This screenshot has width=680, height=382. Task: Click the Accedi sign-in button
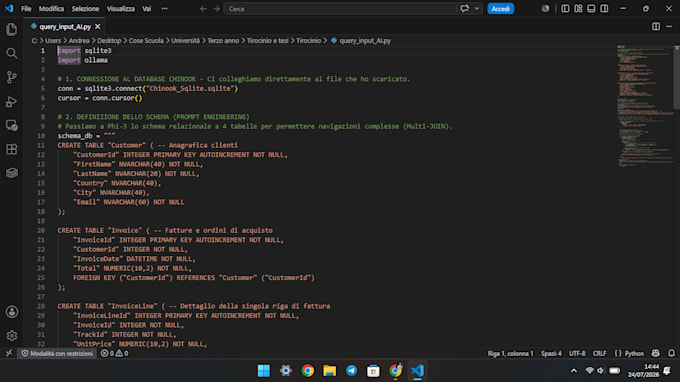500,9
